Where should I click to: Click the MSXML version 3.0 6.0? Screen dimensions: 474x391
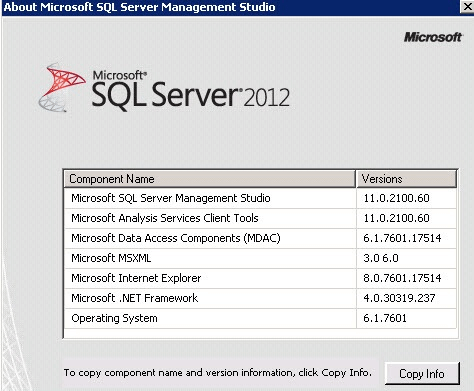coord(381,258)
